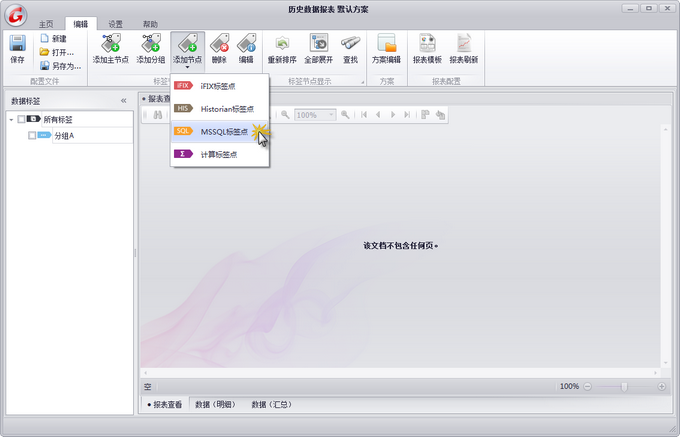The image size is (680, 437).
Task: Click the horizontal scrollbar left arrow
Action: [146, 373]
